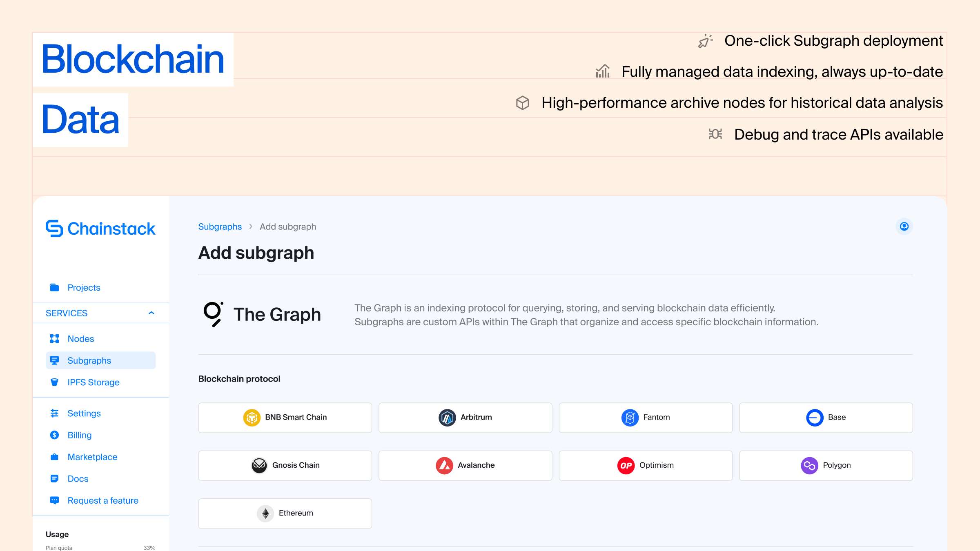Choose the Optimism protocol option

click(x=645, y=465)
